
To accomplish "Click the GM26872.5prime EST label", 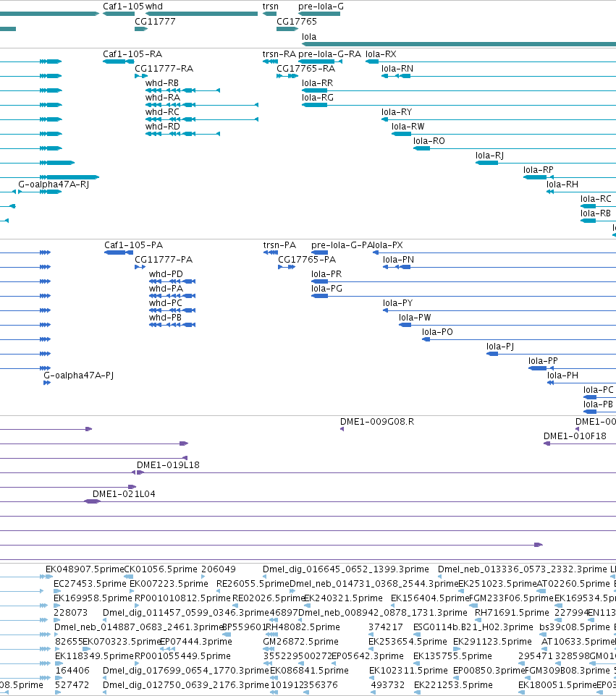I will 300,642.
